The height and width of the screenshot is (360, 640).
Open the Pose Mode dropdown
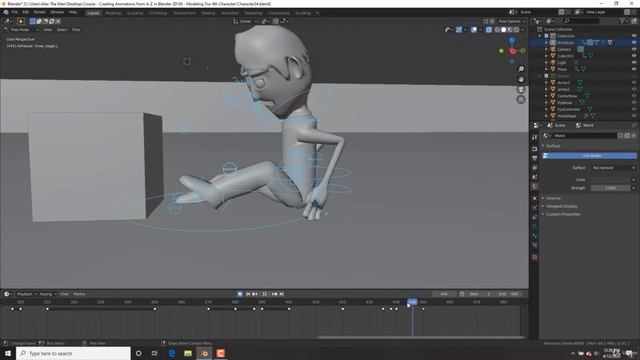(x=21, y=30)
